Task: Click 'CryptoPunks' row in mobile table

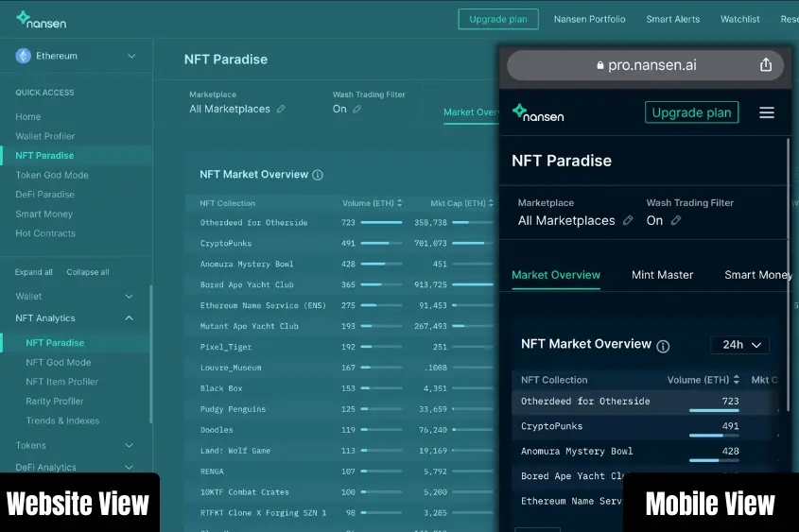Action: 645,428
